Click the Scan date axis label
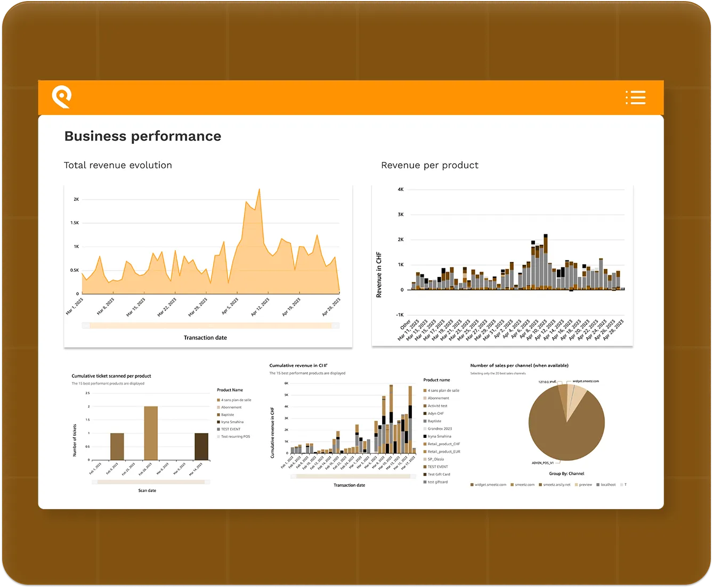Image resolution: width=713 pixels, height=588 pixels. coord(147,491)
